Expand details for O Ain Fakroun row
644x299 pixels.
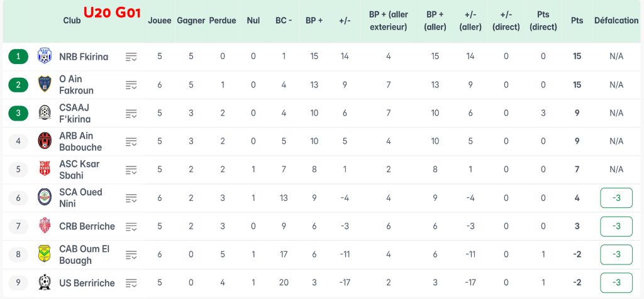(x=131, y=85)
